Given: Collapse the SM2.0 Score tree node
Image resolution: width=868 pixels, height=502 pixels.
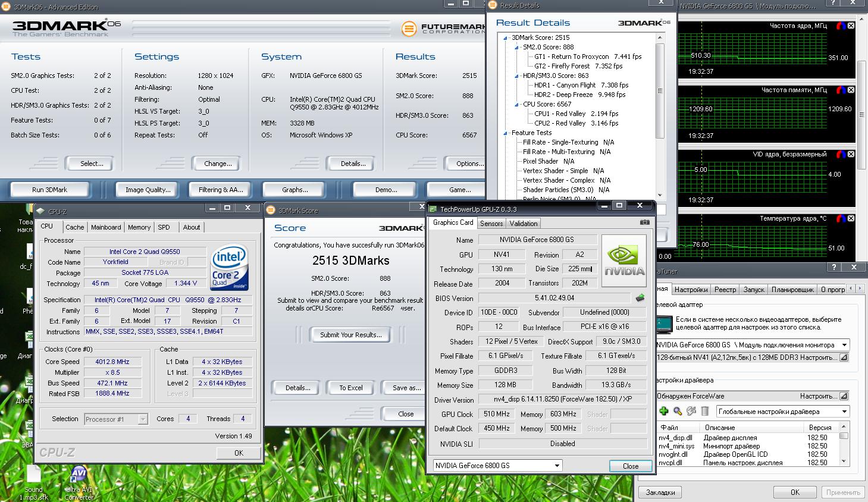Looking at the screenshot, I should coord(517,47).
